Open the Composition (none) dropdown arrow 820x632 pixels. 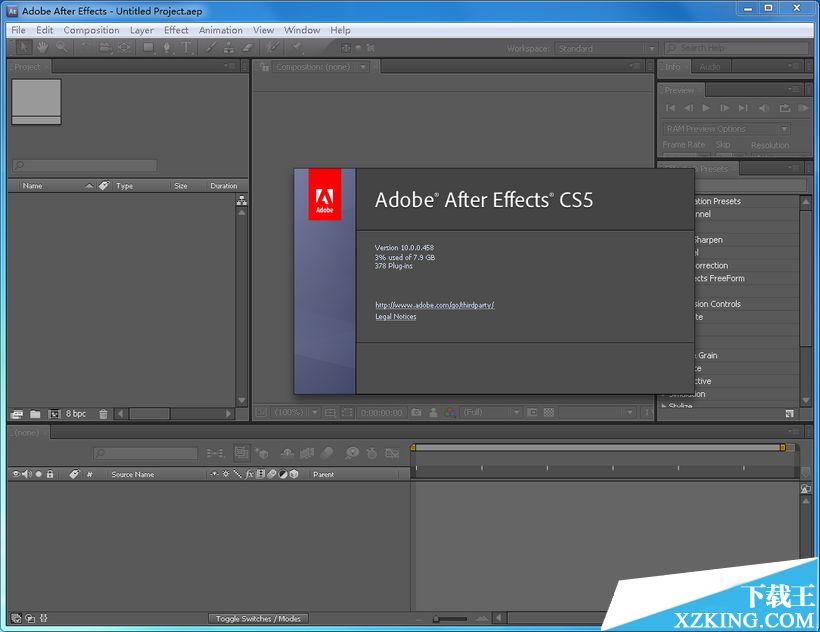tap(363, 67)
